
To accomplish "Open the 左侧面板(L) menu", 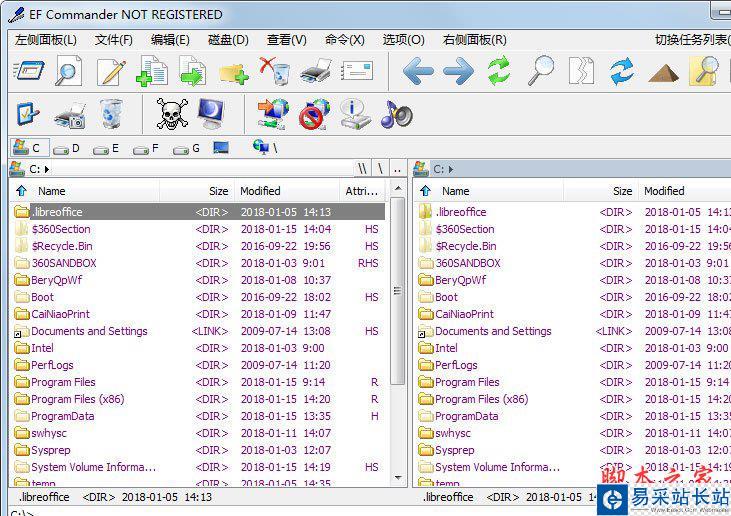I will tap(46, 40).
